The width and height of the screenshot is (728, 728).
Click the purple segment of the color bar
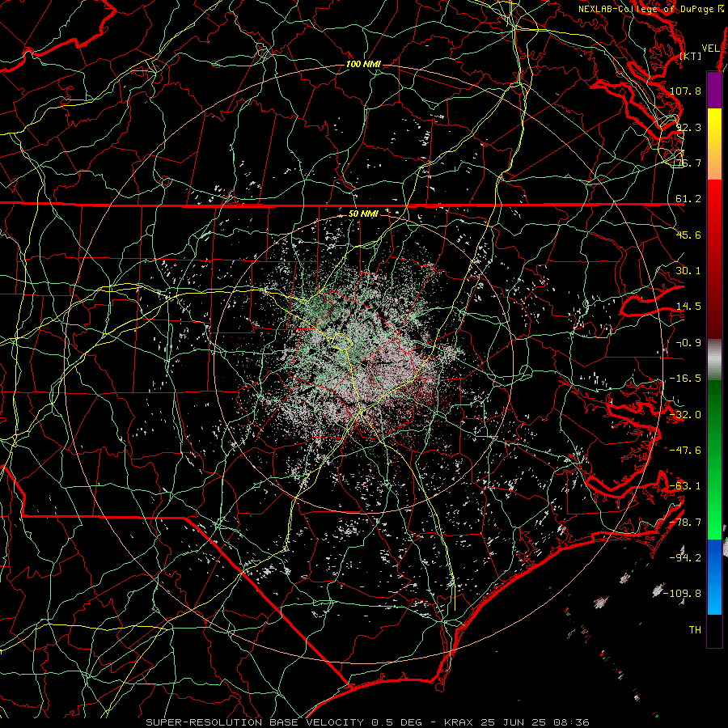coord(714,90)
